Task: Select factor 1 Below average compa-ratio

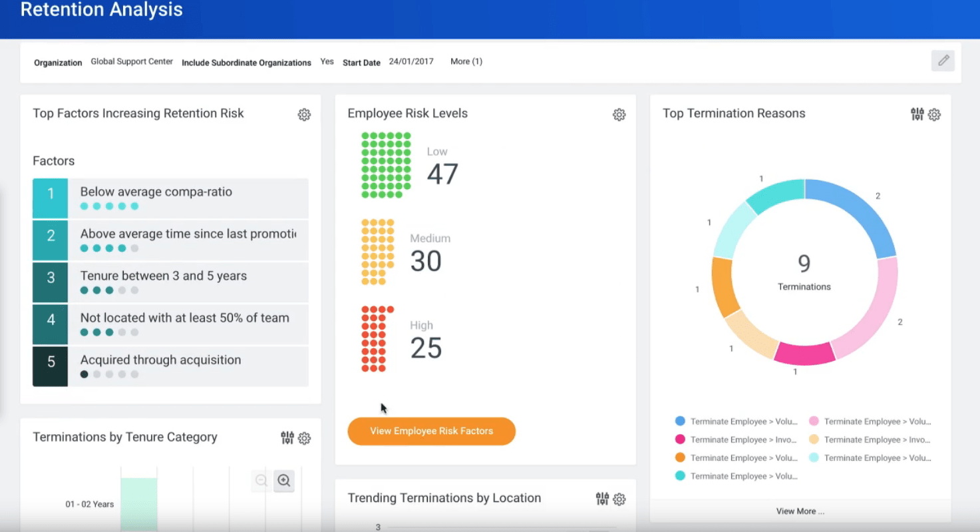Action: click(170, 198)
